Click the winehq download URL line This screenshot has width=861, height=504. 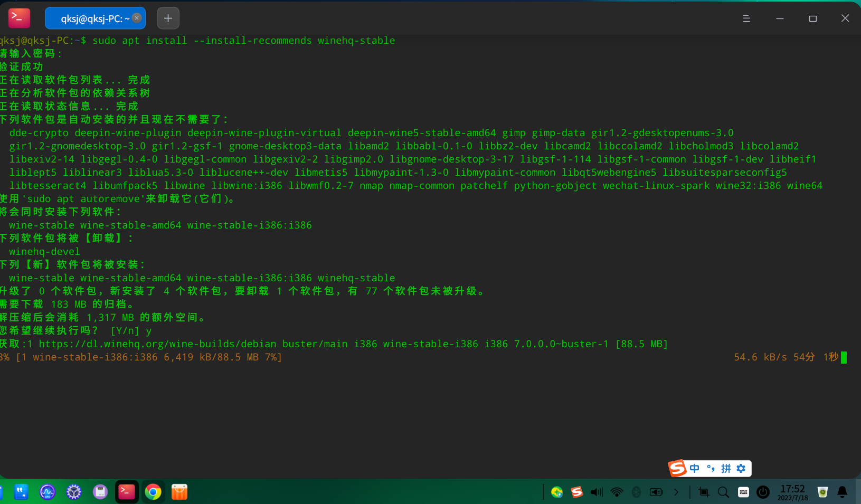click(x=334, y=344)
